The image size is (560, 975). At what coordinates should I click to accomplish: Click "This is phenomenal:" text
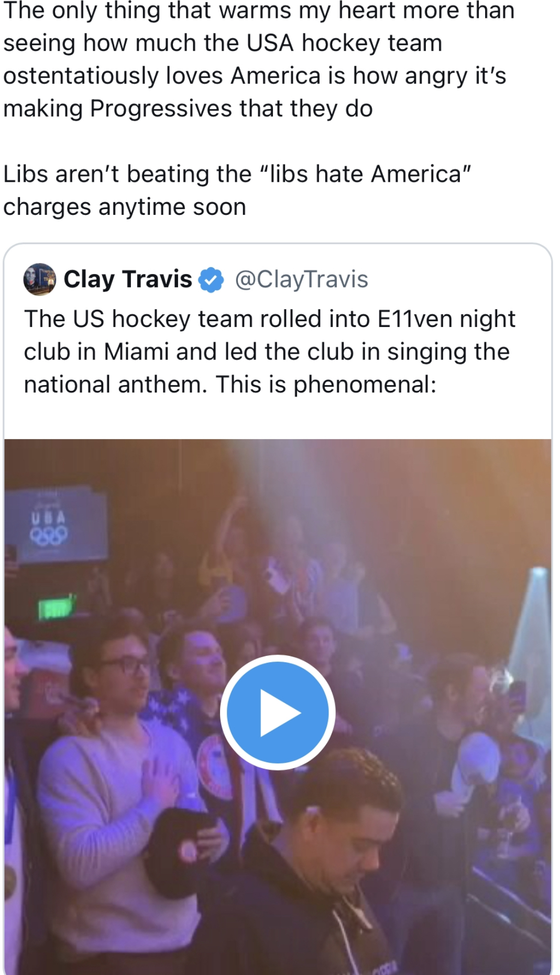pos(326,385)
